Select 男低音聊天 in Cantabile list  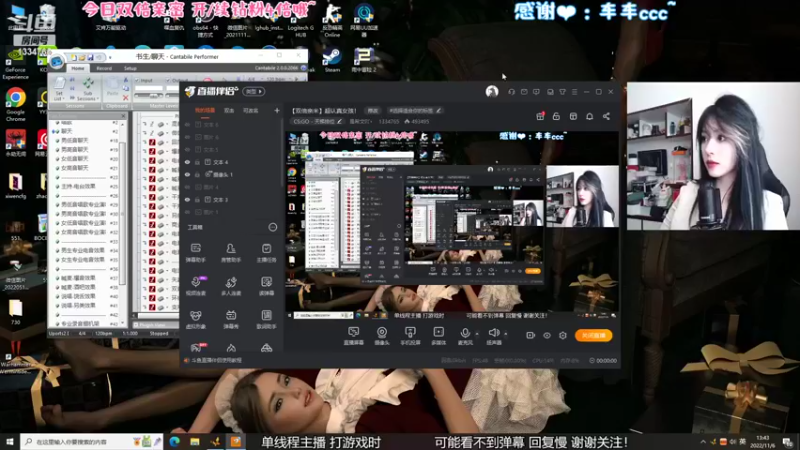[74, 140]
